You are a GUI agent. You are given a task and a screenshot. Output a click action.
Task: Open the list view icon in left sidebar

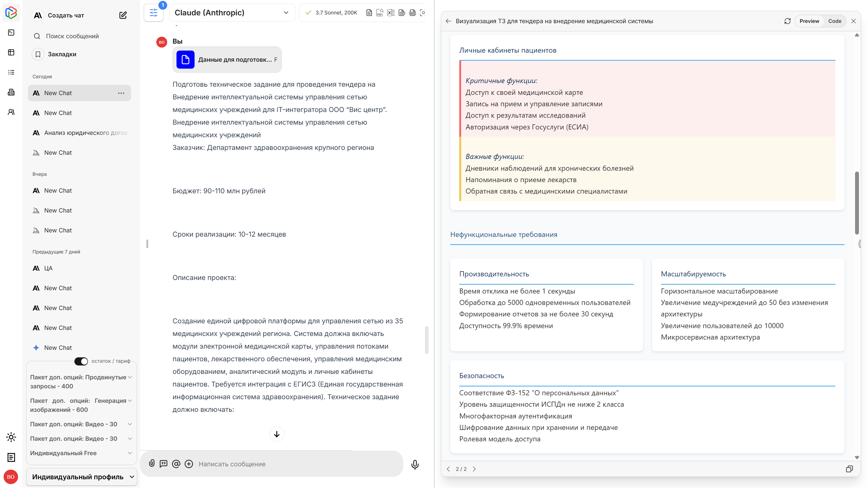point(11,72)
